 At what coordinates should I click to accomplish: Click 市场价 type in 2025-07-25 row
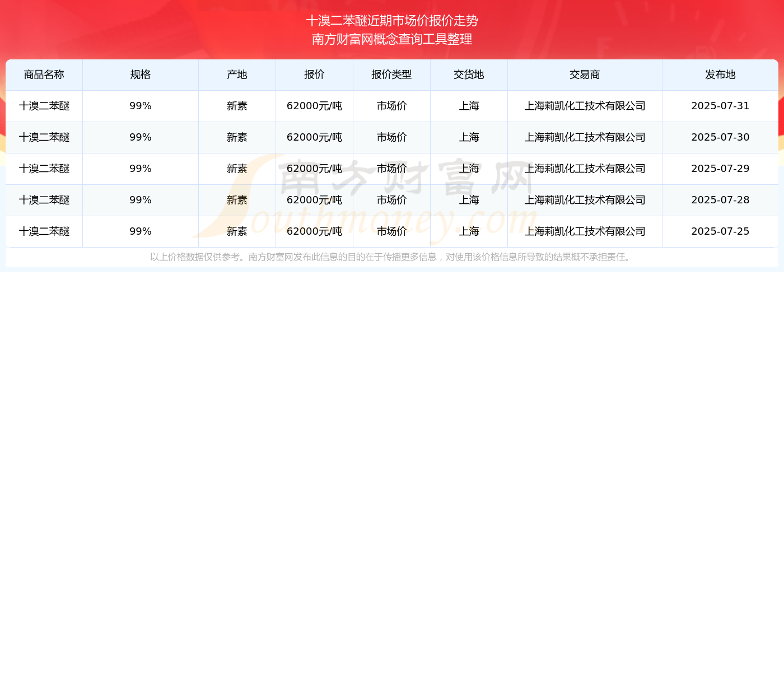click(x=392, y=231)
